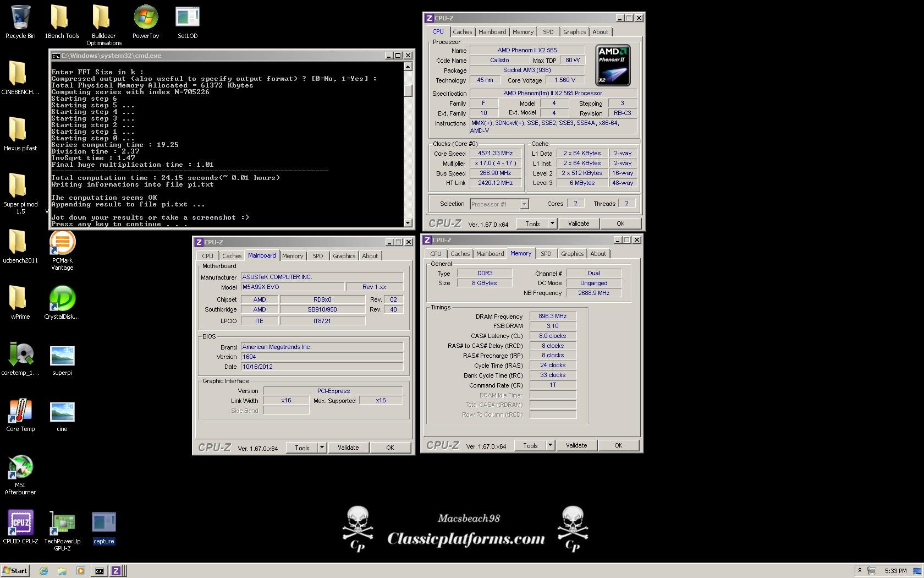This screenshot has width=924, height=578.
Task: Open the CINEBENCH folder icon
Action: (x=20, y=78)
